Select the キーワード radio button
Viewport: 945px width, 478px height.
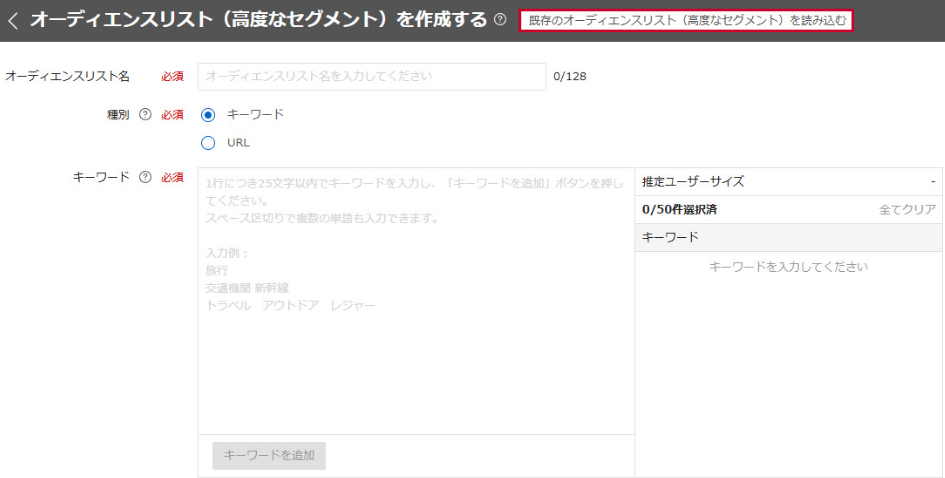pos(208,115)
